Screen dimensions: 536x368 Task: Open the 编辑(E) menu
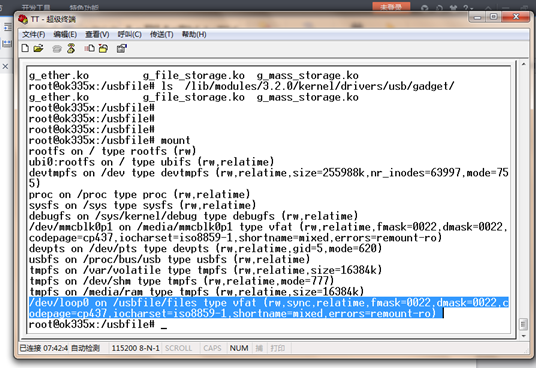click(x=65, y=35)
